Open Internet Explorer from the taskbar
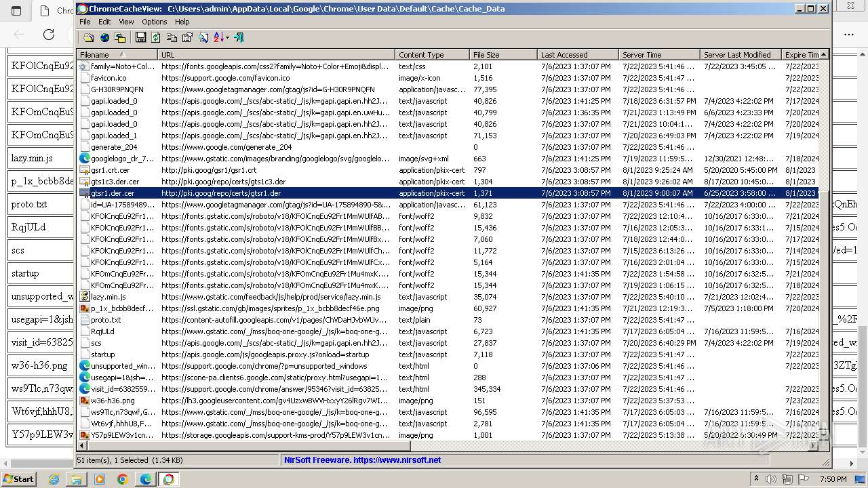 click(54, 479)
